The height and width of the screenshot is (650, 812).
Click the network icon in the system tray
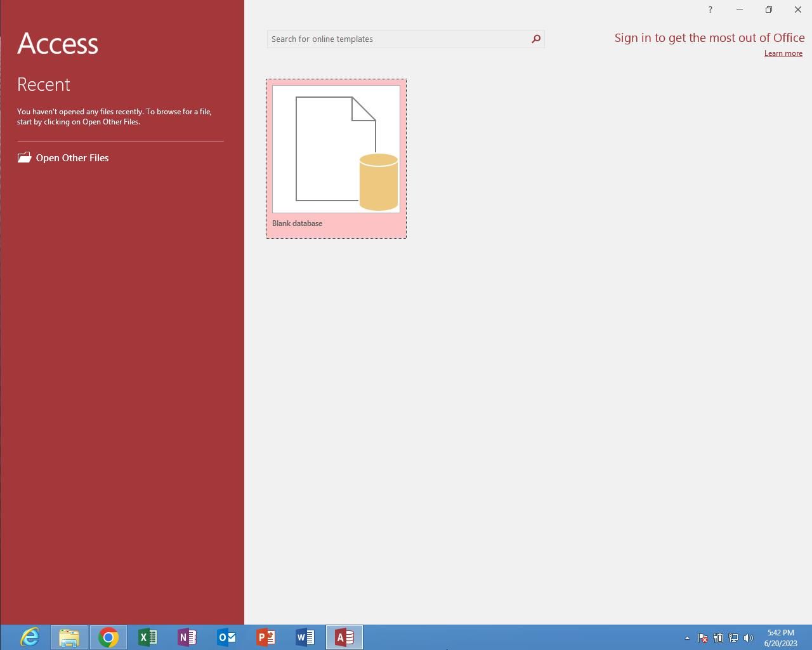[x=733, y=638]
